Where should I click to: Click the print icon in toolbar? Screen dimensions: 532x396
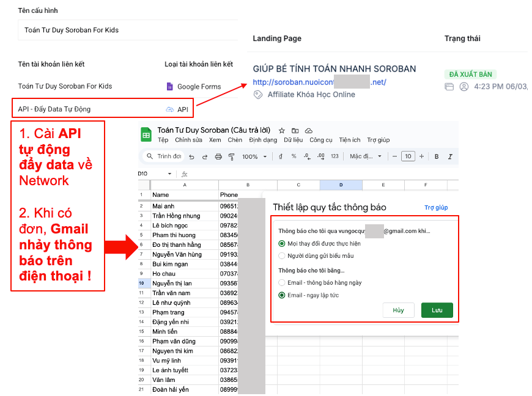click(218, 156)
